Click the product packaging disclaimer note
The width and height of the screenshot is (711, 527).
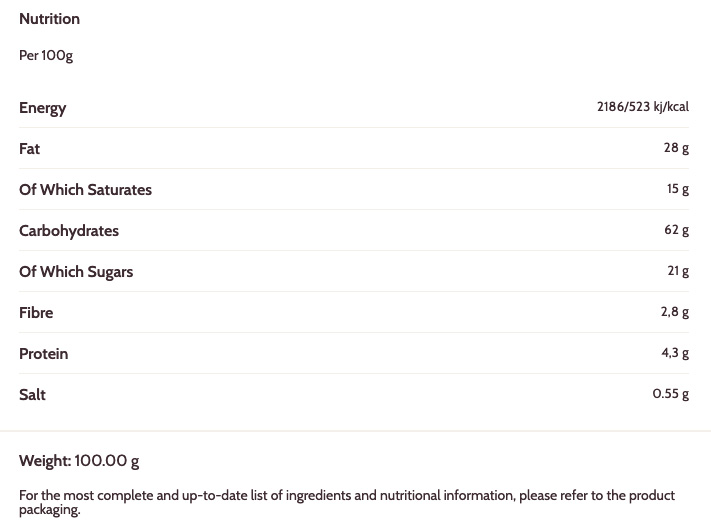(x=346, y=502)
